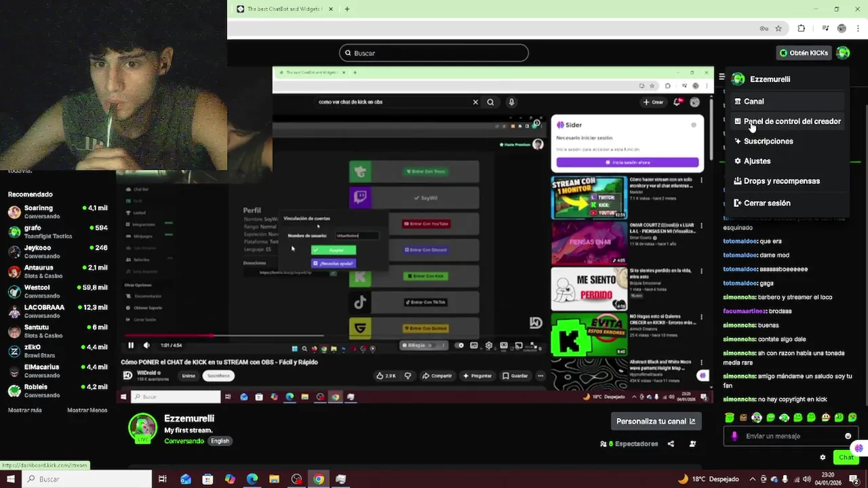Choose Cerrar sesión to log out

787,203
